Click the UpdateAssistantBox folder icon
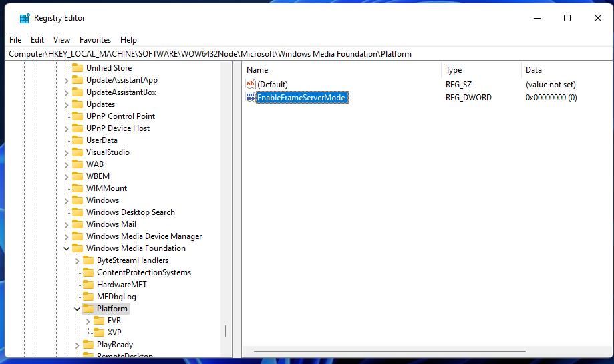The height and width of the screenshot is (364, 614). (x=78, y=92)
